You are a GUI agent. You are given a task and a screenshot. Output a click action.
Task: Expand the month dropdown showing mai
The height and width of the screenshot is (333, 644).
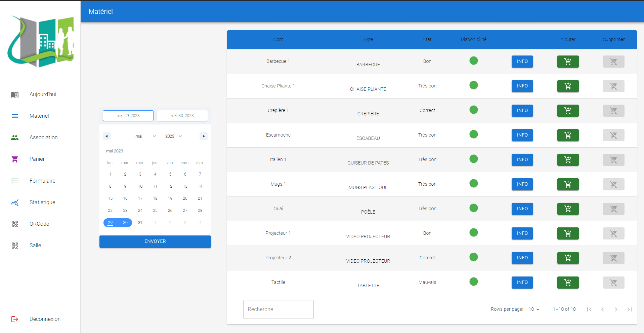(x=145, y=136)
